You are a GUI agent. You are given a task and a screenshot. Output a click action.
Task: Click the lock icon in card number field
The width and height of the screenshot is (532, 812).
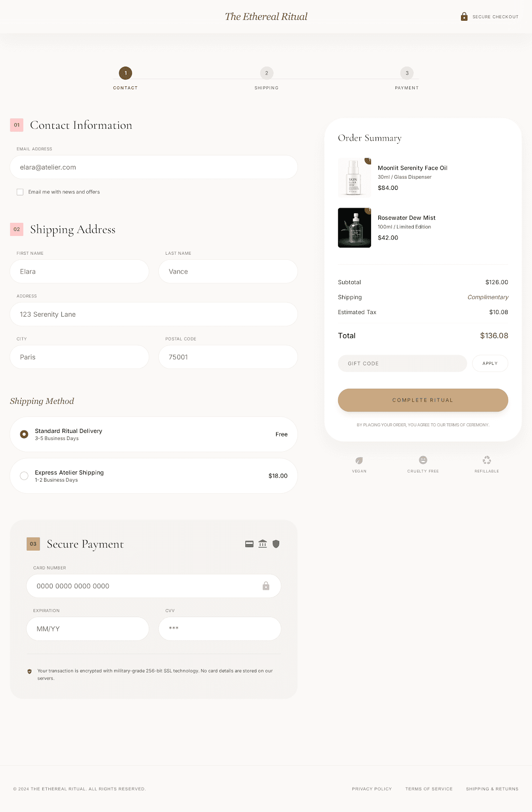265,586
